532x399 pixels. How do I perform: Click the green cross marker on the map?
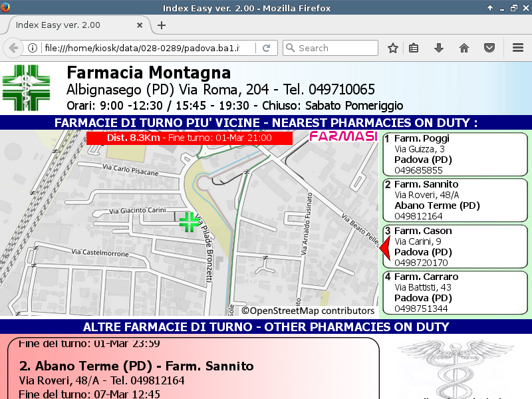[x=189, y=222]
